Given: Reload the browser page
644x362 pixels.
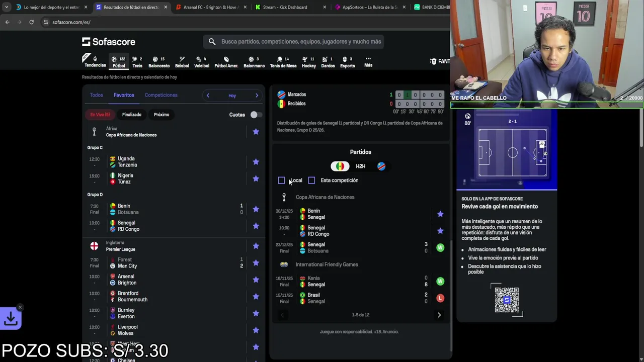Looking at the screenshot, I should (31, 22).
